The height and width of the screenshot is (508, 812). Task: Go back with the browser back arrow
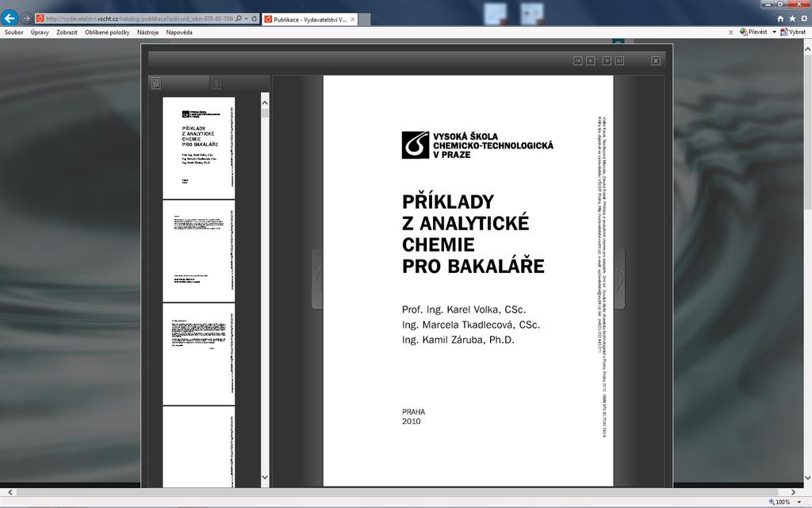point(10,18)
